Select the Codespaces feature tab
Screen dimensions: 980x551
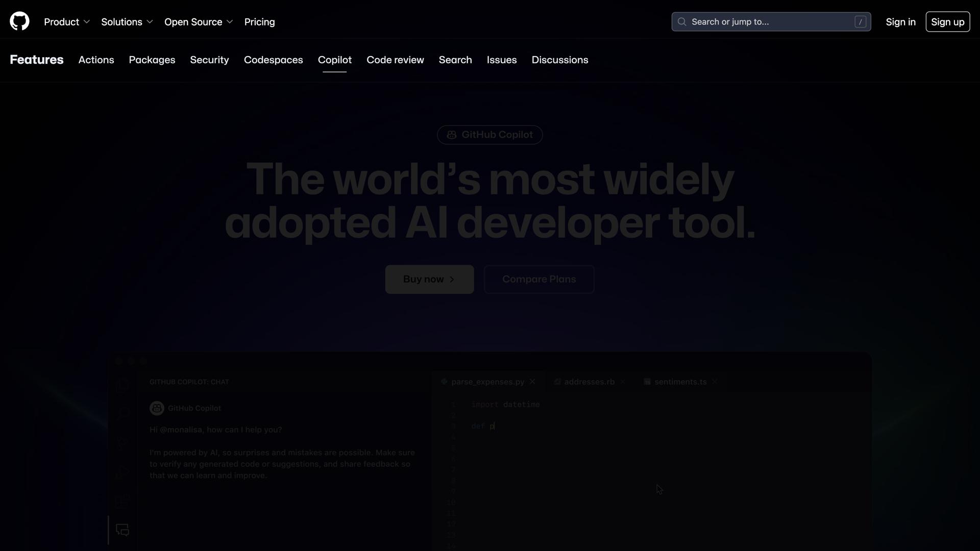[x=273, y=60]
